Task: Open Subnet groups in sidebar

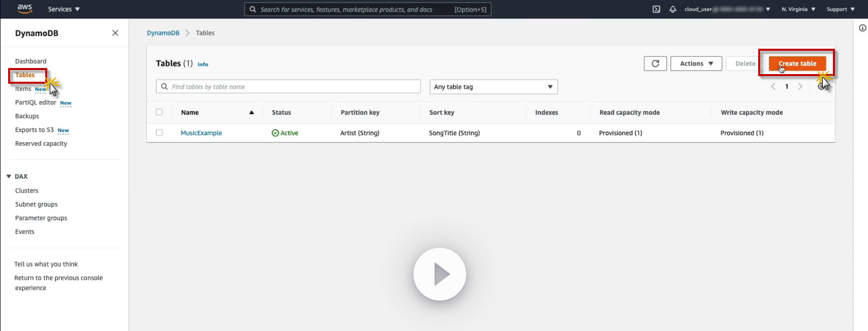Action: (36, 205)
